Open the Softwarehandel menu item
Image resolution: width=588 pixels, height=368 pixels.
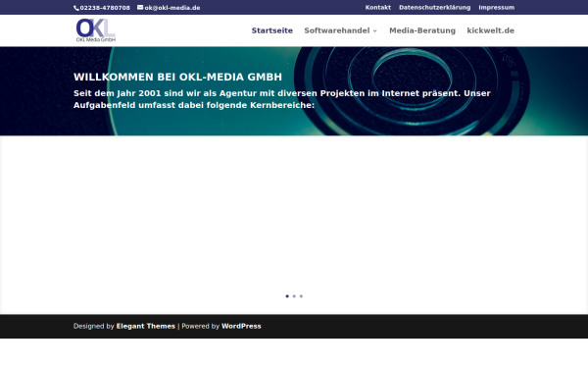click(337, 30)
